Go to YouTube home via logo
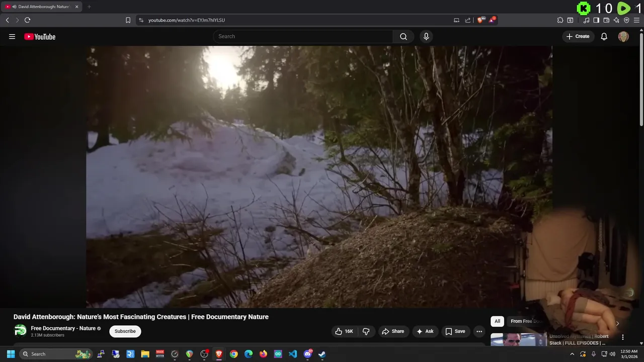 40,36
